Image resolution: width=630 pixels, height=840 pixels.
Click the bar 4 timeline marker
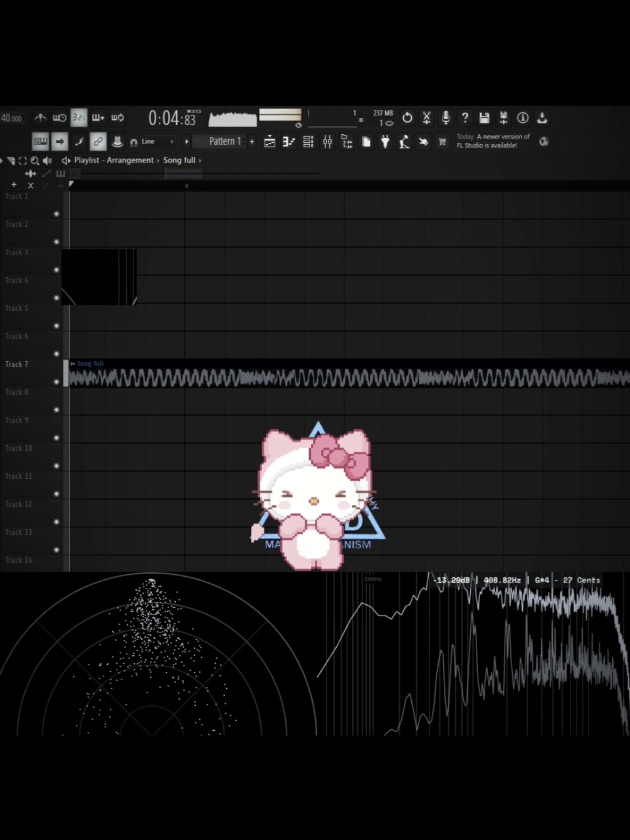point(186,186)
